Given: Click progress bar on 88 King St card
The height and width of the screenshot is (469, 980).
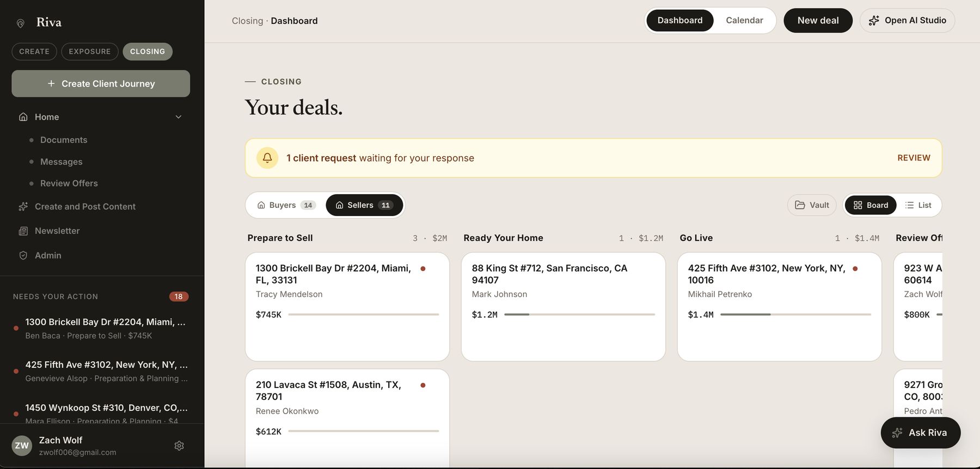Looking at the screenshot, I should pos(579,314).
